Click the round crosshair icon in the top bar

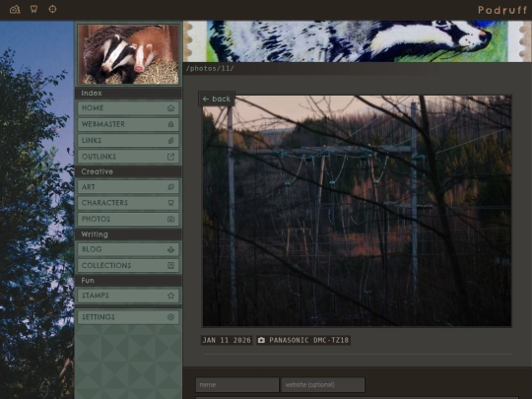point(52,9)
